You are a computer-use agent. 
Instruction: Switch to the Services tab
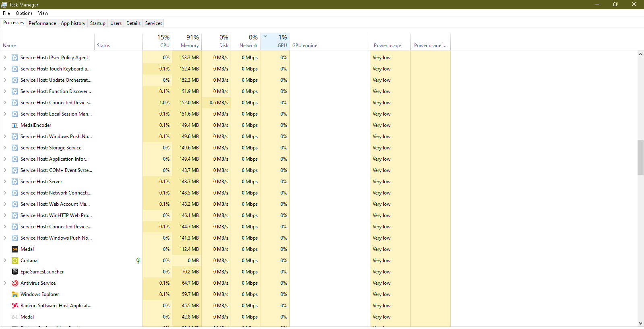(x=154, y=23)
